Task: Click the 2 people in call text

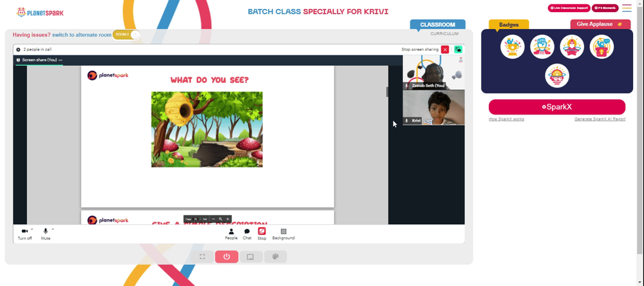Action: 37,50
